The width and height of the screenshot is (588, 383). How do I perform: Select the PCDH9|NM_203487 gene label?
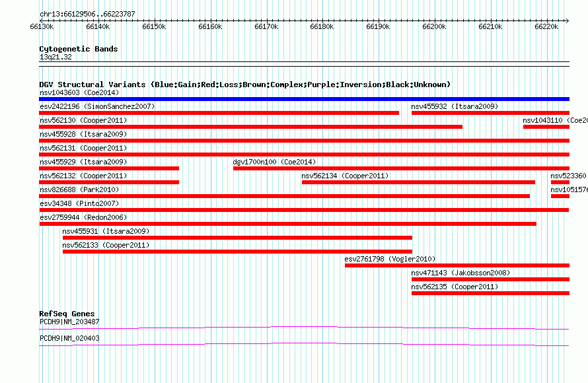pyautogui.click(x=69, y=322)
